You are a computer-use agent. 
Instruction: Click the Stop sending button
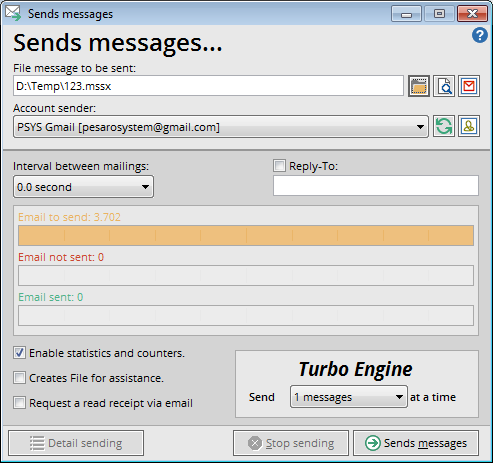(291, 443)
